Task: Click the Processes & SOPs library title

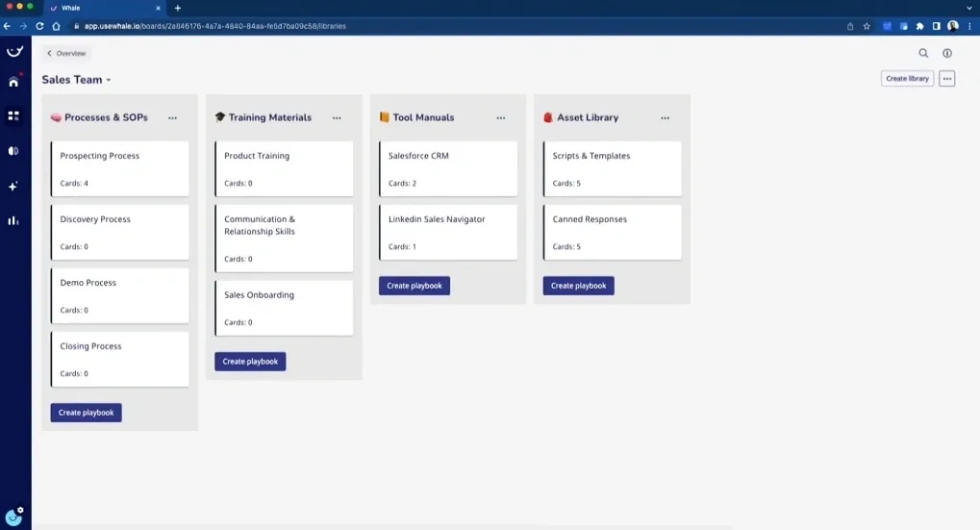Action: tap(106, 117)
